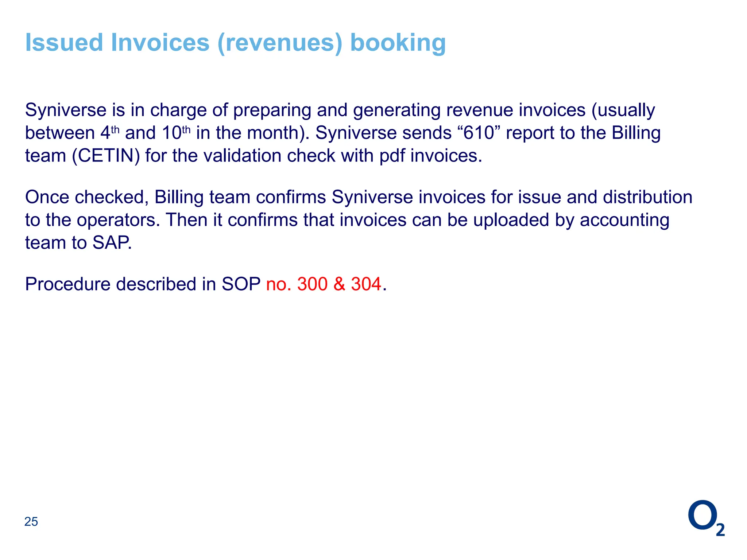Click the slide number 25
The image size is (747, 560).
tap(31, 522)
